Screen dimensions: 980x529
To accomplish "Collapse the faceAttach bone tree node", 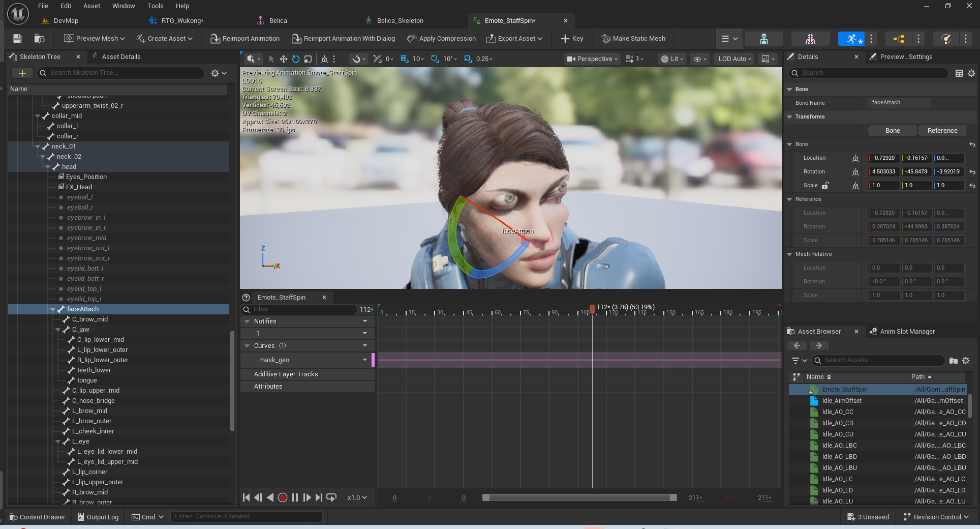I will [x=53, y=309].
